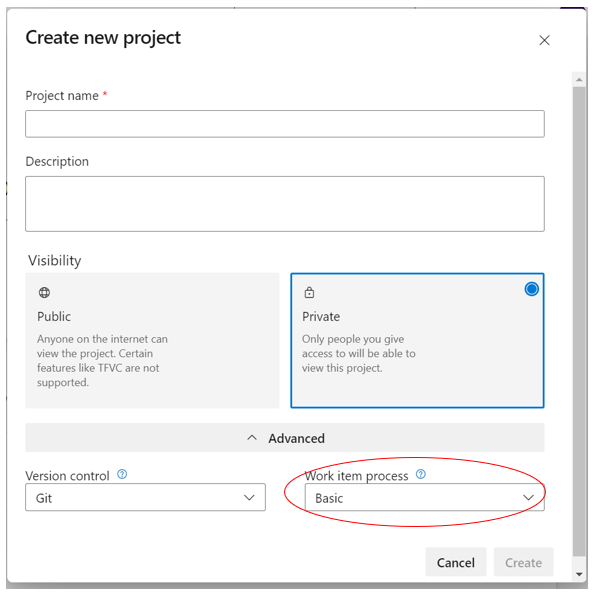Click the dialog vertical scrollbar thumb
592x595 pixels.
[x=579, y=322]
